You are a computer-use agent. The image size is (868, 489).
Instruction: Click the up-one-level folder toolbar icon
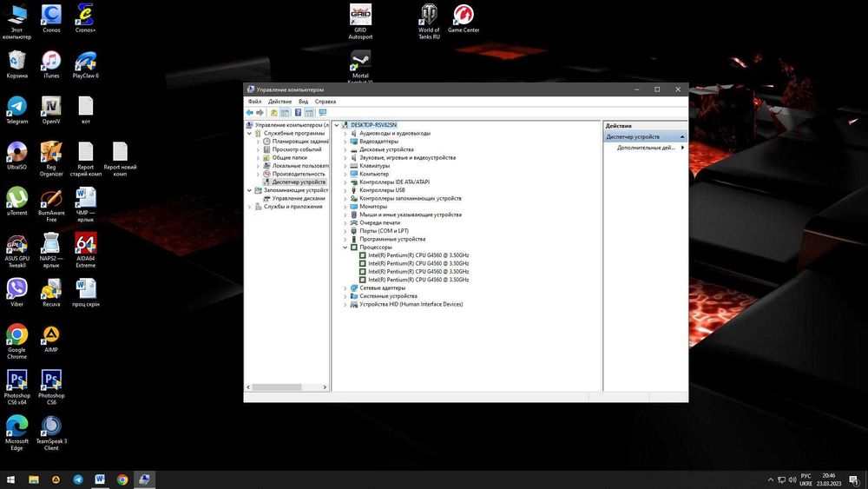click(273, 113)
